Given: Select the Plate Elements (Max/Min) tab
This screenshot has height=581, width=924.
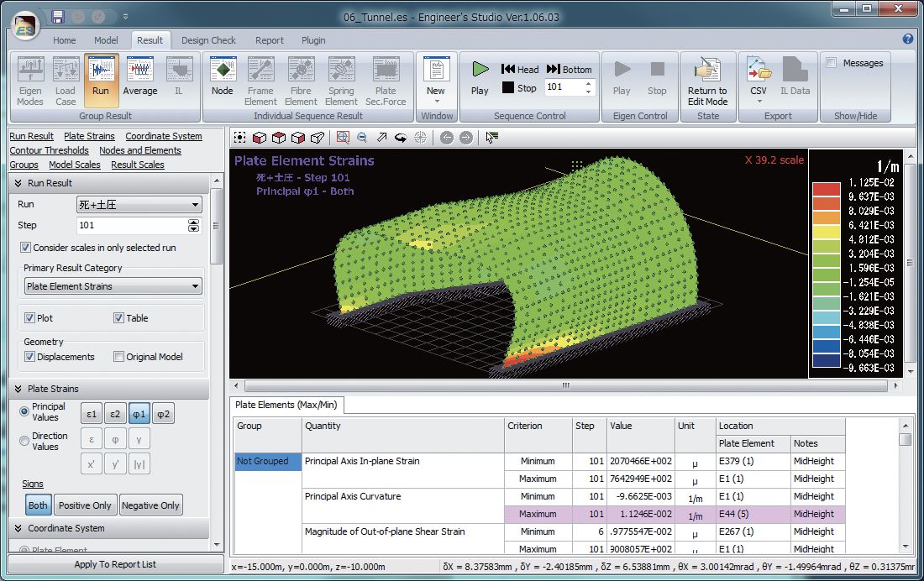Looking at the screenshot, I should click(286, 405).
